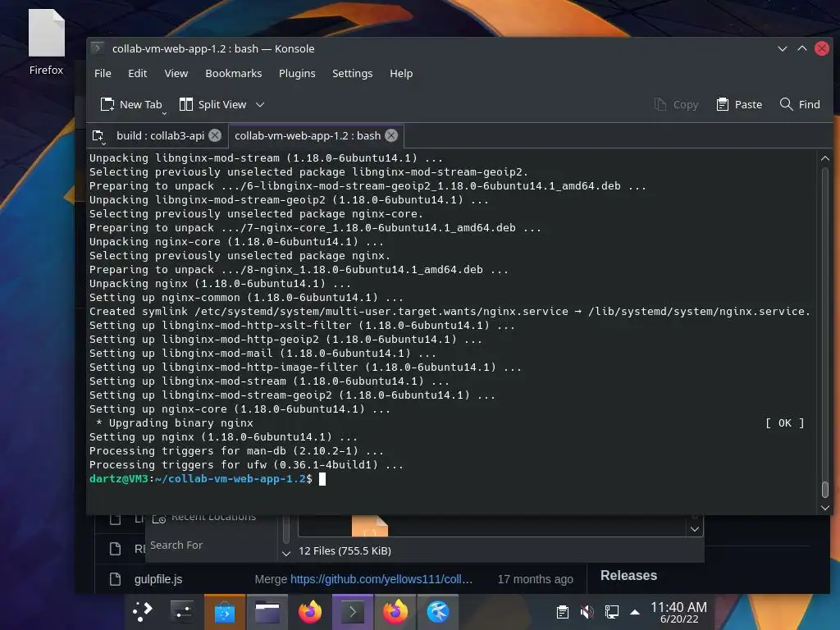Open the blue bird app taskbar icon
The width and height of the screenshot is (840, 630).
[438, 612]
